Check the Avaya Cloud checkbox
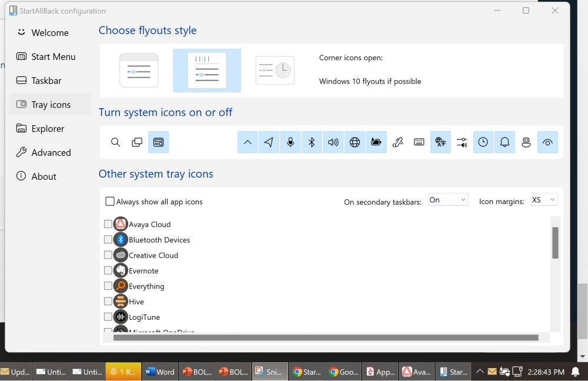 point(108,224)
